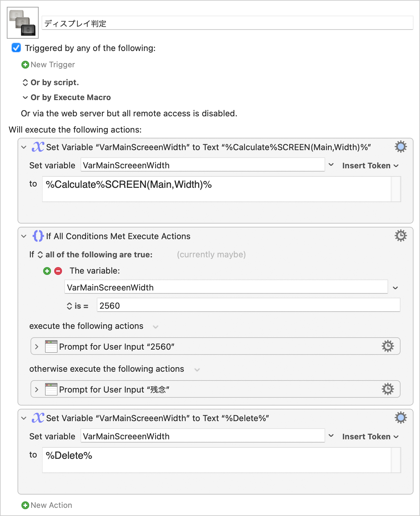
Task: Toggle the "Or by script." option selector
Action: click(x=25, y=83)
